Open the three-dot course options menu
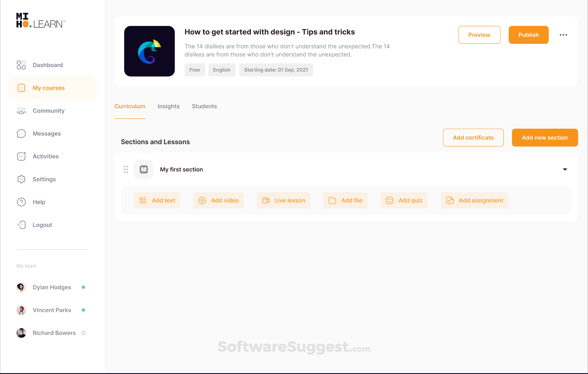This screenshot has width=588, height=374. [x=563, y=35]
